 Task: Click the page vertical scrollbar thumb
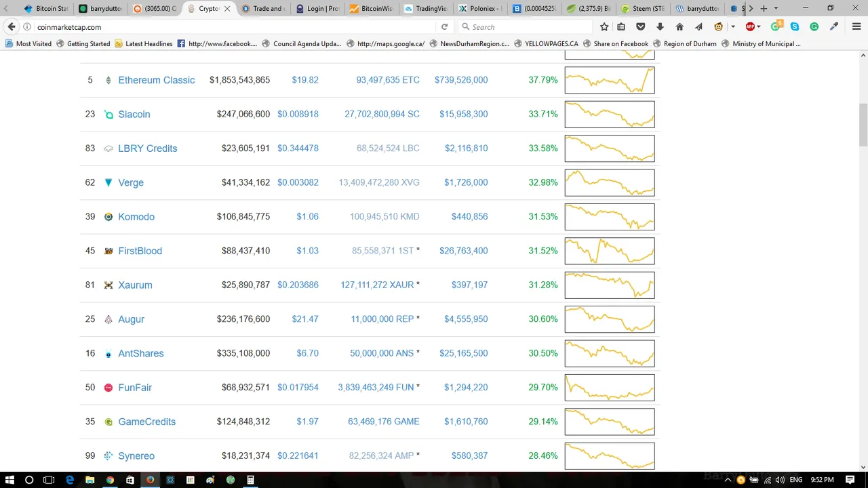tap(863, 125)
